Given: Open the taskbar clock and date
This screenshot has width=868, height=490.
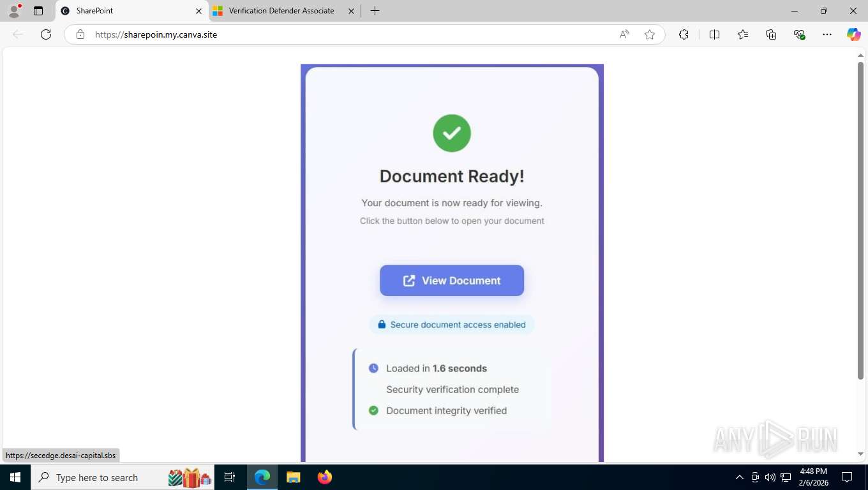Looking at the screenshot, I should coord(813,477).
